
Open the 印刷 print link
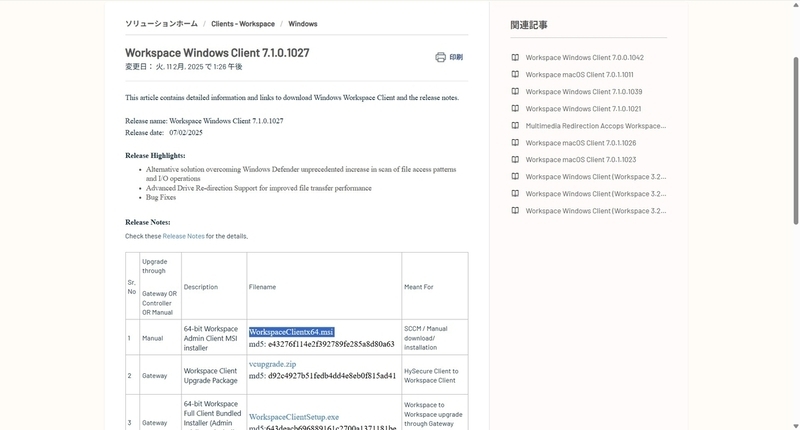[x=456, y=57]
